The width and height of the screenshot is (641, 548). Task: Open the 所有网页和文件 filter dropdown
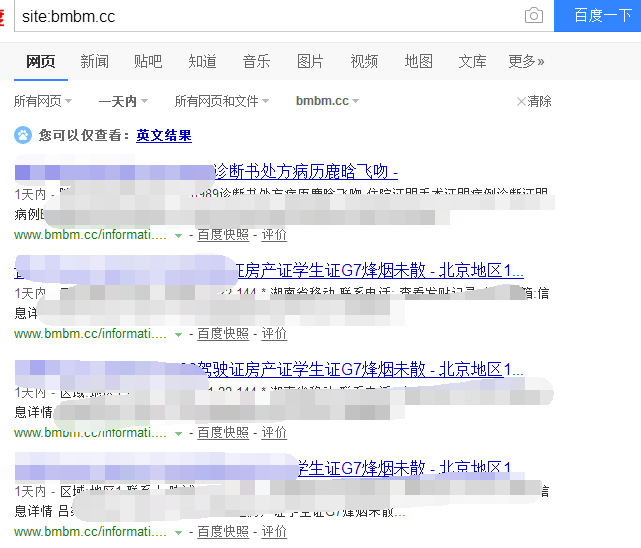[x=222, y=101]
